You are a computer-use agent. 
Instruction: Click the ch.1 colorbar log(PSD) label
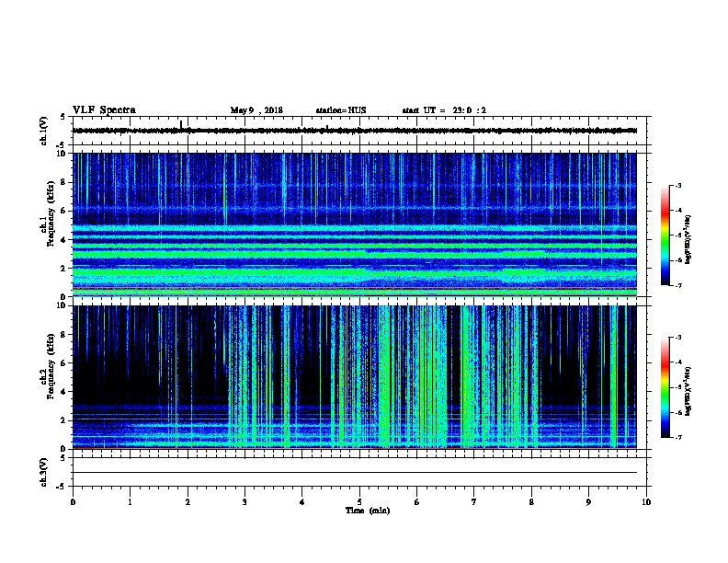(688, 239)
